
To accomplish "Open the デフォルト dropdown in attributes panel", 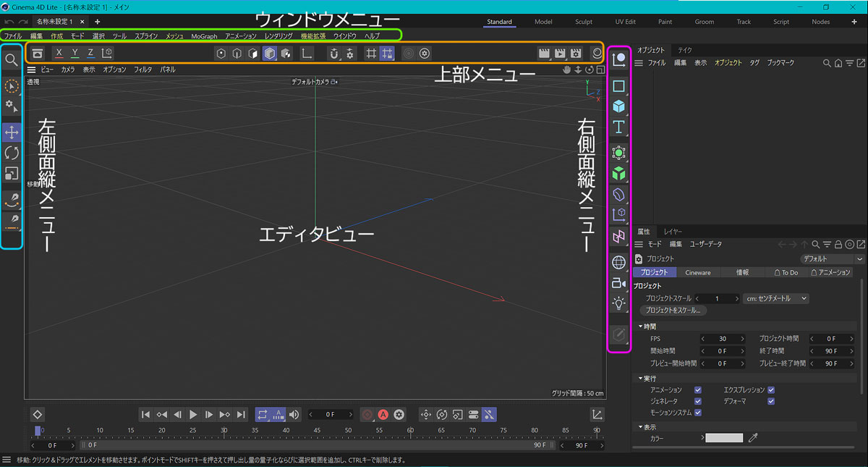I will click(x=832, y=258).
